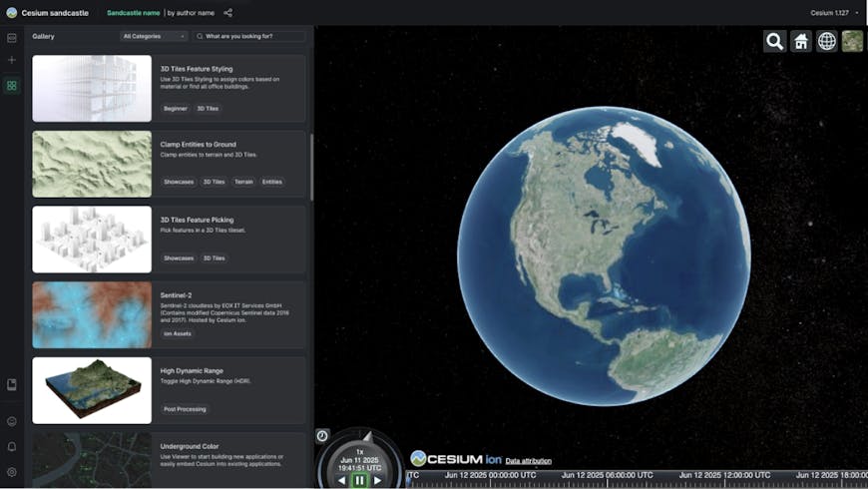Click the Clamp Entities to Ground title
The height and width of the screenshot is (489, 868).
click(199, 144)
